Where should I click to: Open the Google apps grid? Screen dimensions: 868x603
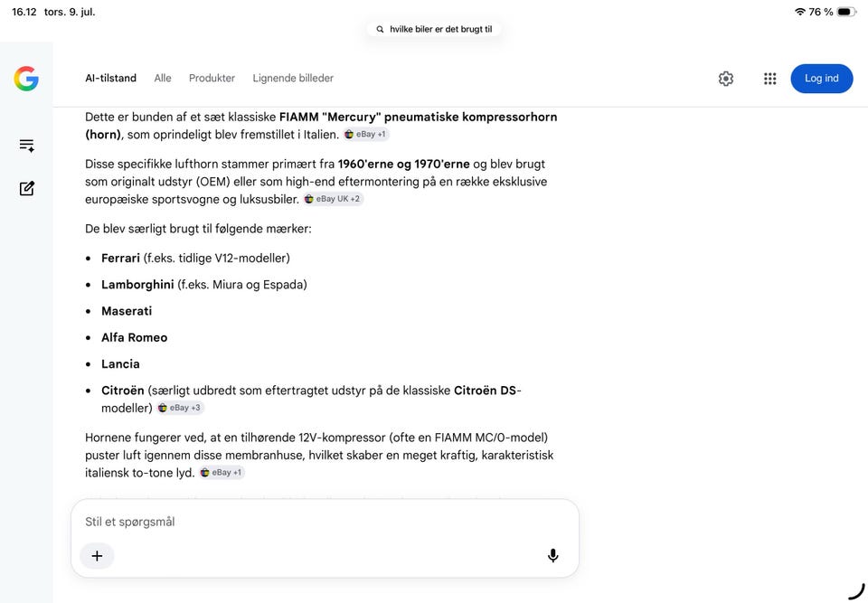click(769, 79)
